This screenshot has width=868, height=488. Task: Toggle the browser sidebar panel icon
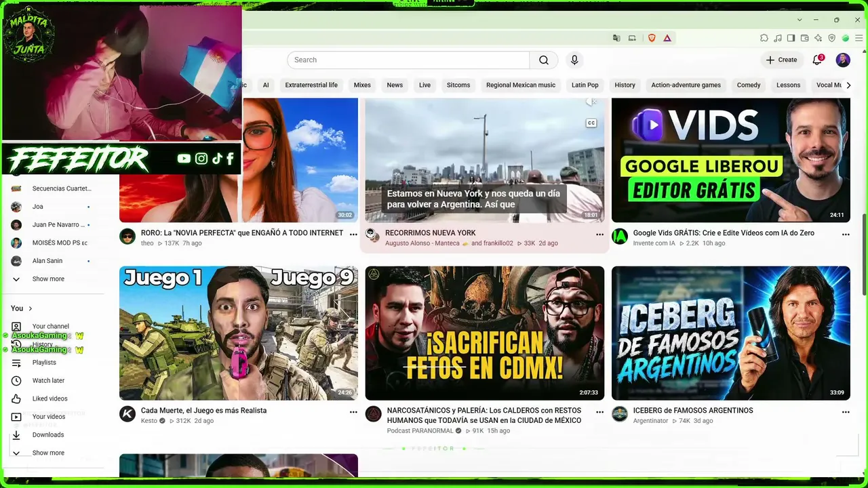791,38
